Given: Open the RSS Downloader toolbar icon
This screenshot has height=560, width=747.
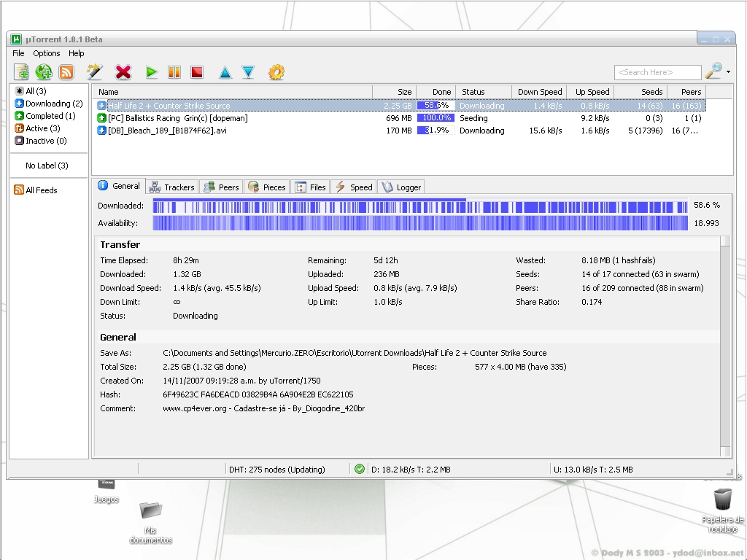Looking at the screenshot, I should (66, 72).
